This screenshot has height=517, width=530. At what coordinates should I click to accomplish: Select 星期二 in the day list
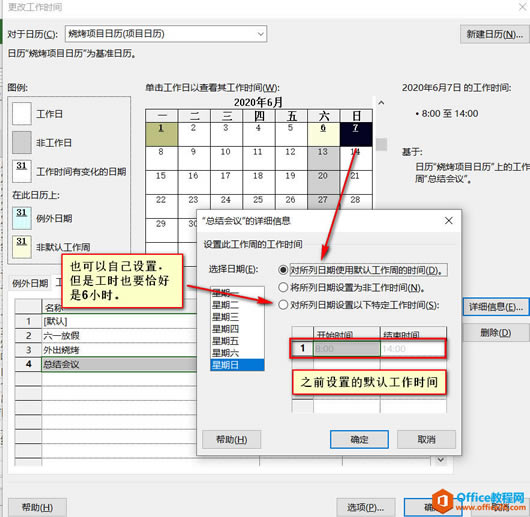tap(237, 305)
